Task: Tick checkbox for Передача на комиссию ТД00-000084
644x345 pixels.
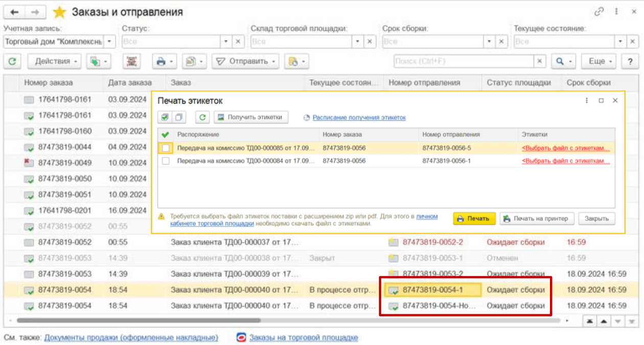Action: pos(166,161)
